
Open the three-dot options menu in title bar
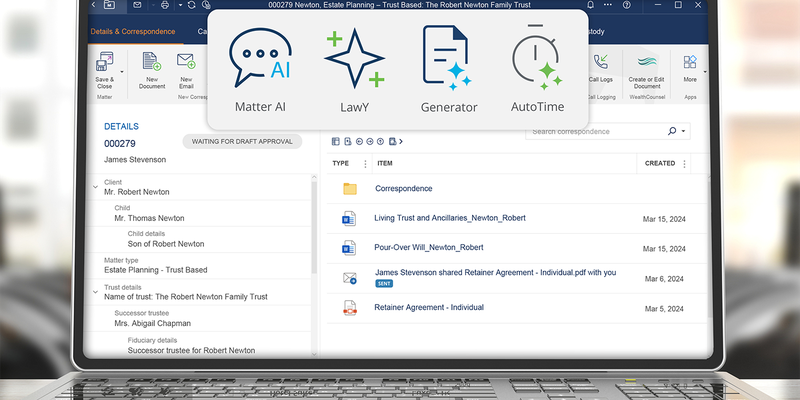[x=608, y=5]
